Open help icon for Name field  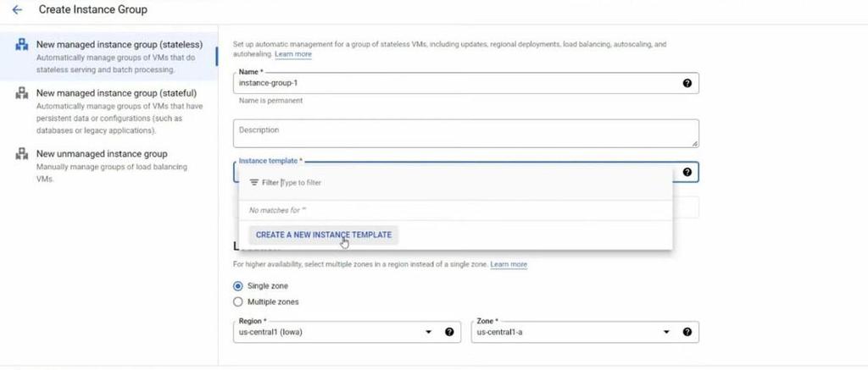(687, 83)
